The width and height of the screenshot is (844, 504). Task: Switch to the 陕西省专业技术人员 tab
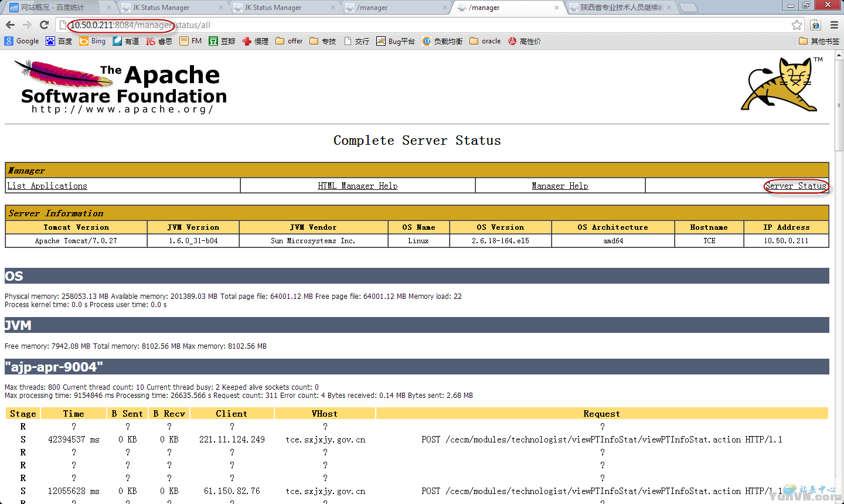[621, 8]
